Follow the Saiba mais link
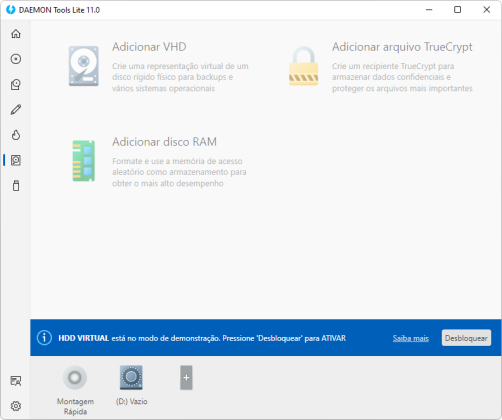Viewport: 502px width, 420px height. click(411, 338)
